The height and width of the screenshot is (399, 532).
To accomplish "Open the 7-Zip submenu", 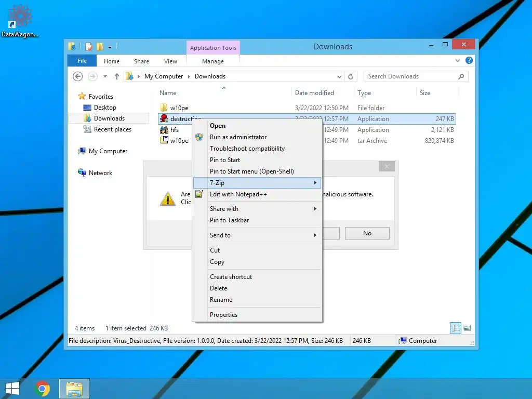I will point(257,183).
